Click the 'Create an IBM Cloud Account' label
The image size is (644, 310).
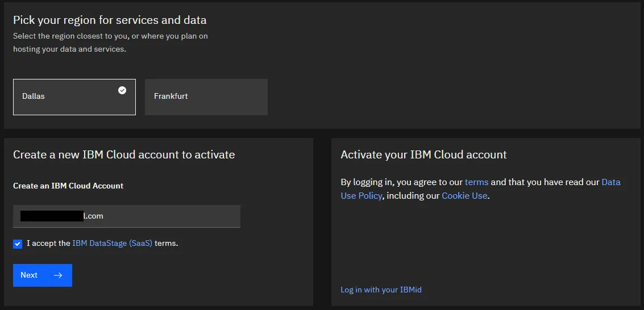(68, 186)
